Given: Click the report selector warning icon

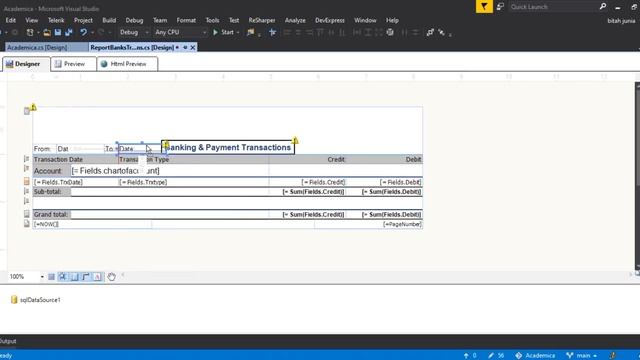Looking at the screenshot, I should pyautogui.click(x=33, y=107).
